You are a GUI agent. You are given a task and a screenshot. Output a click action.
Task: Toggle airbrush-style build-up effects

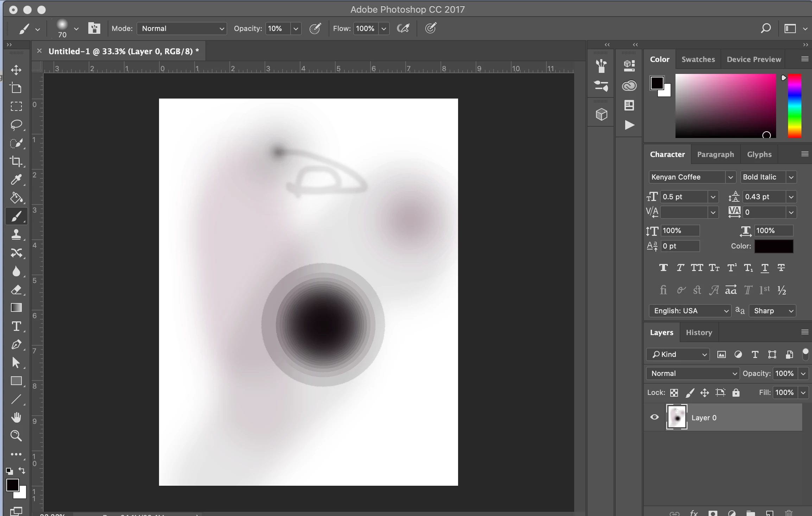tap(403, 29)
